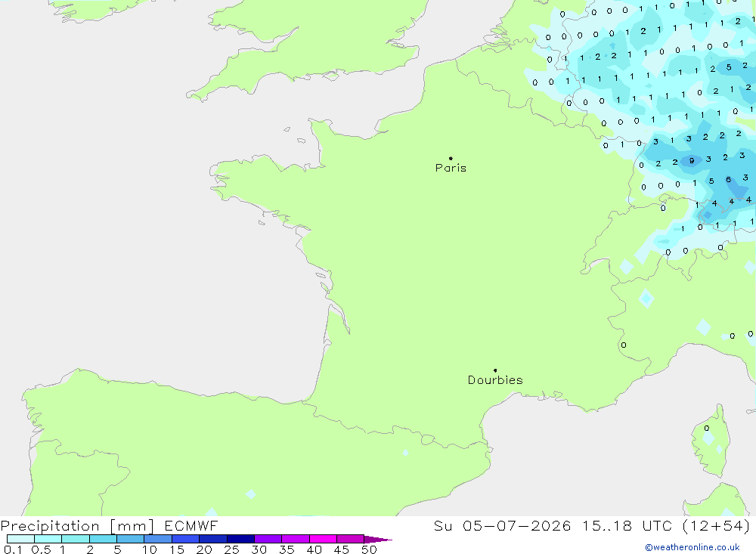Image resolution: width=756 pixels, height=554 pixels.
Task: Click the Precipitation [mm] title text
Action: coord(77,526)
